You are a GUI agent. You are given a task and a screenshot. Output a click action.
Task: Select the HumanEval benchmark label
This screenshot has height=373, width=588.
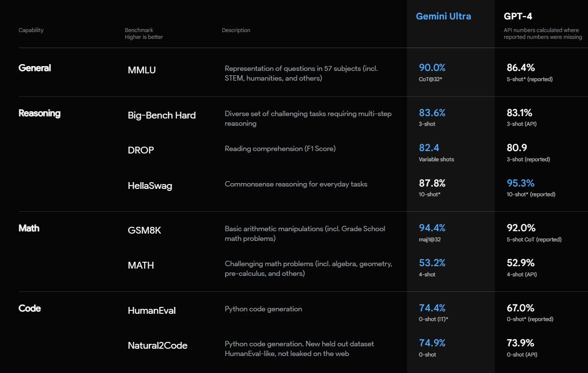tap(152, 310)
